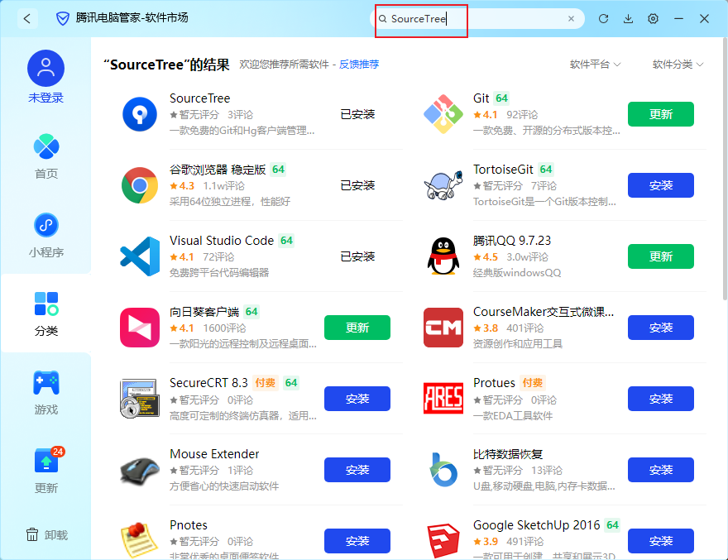This screenshot has height=560, width=728.
Task: Open the Visual Studio Code icon
Action: coord(139,256)
